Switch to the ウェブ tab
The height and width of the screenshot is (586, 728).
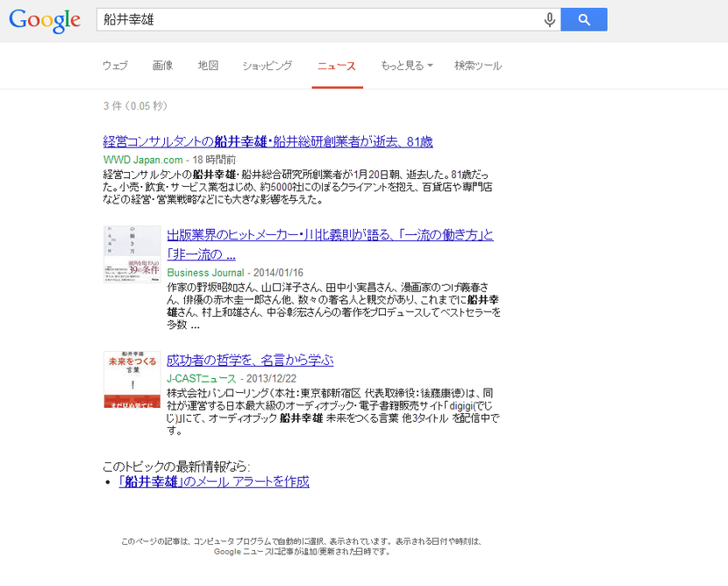tap(115, 66)
